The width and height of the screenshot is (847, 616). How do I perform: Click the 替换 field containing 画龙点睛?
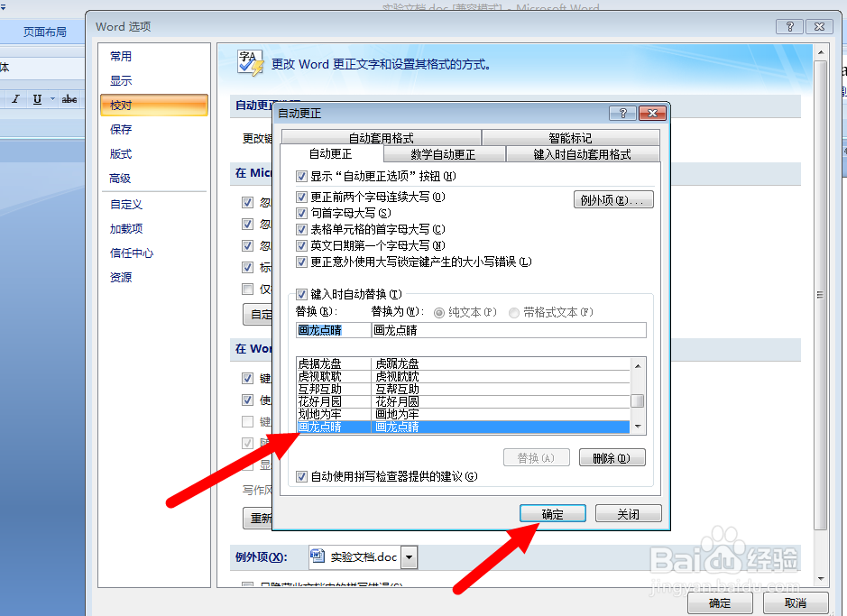333,330
